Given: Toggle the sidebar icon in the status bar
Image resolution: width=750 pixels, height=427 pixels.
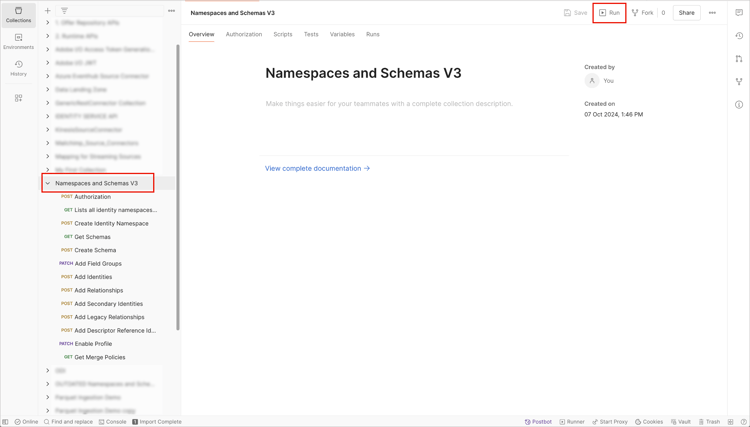Looking at the screenshot, I should pyautogui.click(x=5, y=422).
